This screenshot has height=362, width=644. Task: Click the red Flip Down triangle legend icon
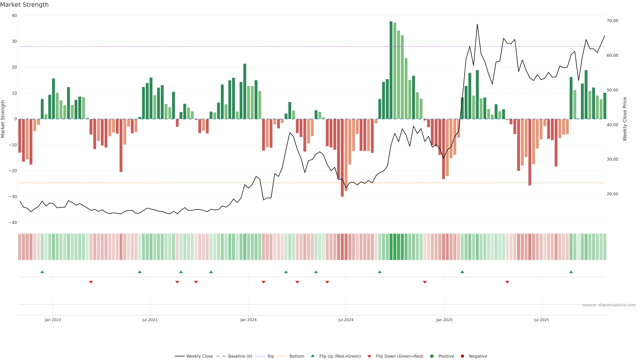coord(369,356)
